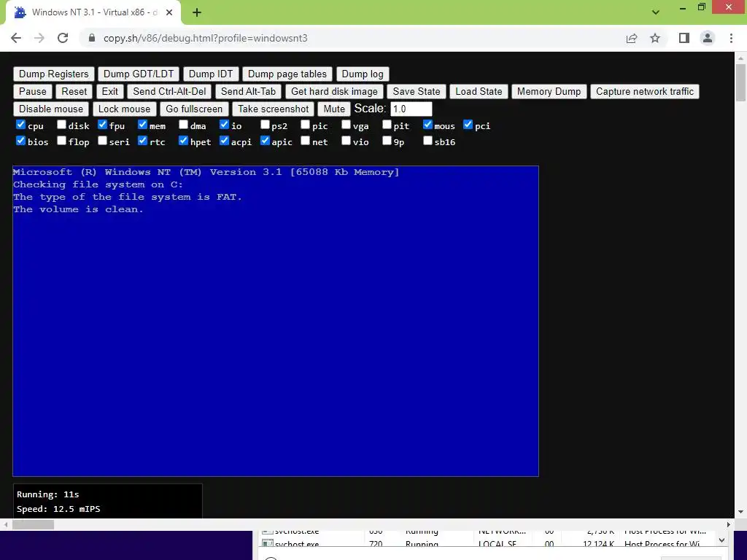Viewport: 747px width, 560px height.
Task: Open the share page icon
Action: [632, 38]
